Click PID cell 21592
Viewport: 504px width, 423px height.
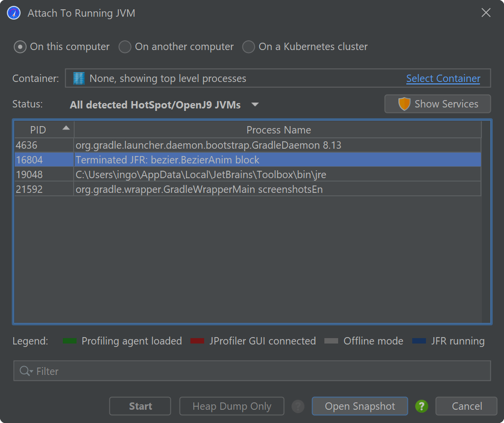(x=44, y=189)
